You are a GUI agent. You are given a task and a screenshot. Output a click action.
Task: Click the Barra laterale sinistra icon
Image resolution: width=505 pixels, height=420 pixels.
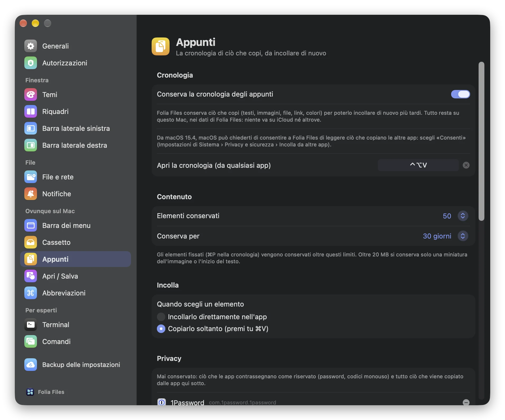click(x=31, y=128)
